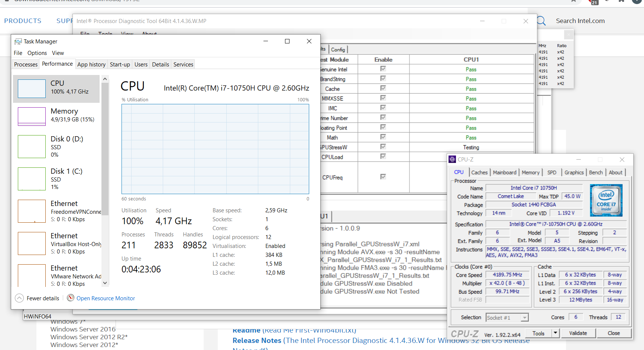Click the red Resource Monitor icon
Image resolution: width=644 pixels, height=350 pixels.
click(x=70, y=298)
